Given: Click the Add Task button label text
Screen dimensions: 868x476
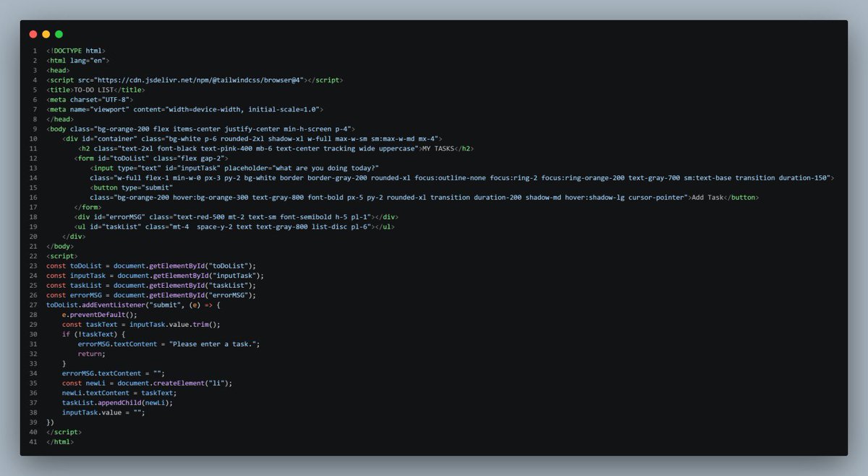Looking at the screenshot, I should (707, 197).
